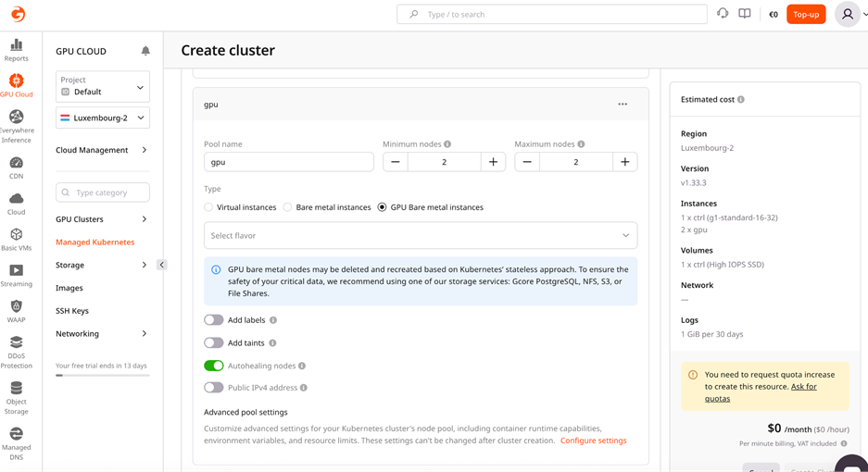Image resolution: width=868 pixels, height=472 pixels.
Task: Enable the Public IPv4 address toggle
Action: 214,388
